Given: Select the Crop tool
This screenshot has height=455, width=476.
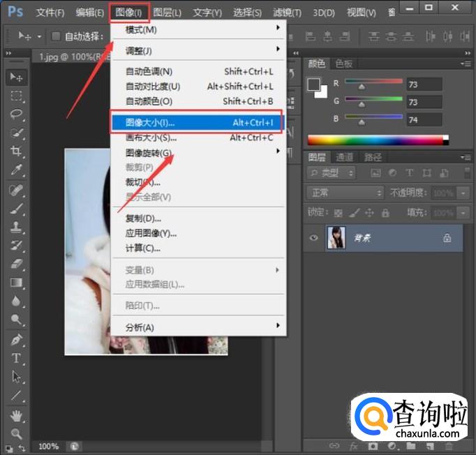Looking at the screenshot, I should tap(17, 151).
